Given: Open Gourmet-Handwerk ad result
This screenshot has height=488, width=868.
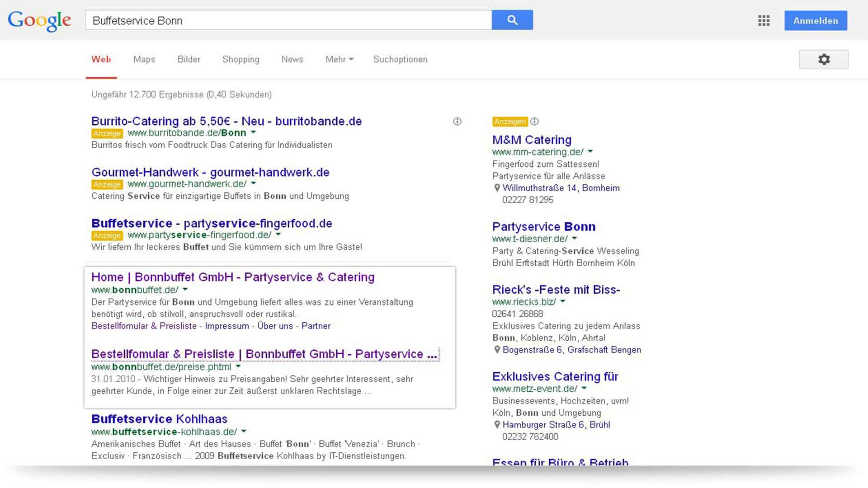Looking at the screenshot, I should pos(210,172).
